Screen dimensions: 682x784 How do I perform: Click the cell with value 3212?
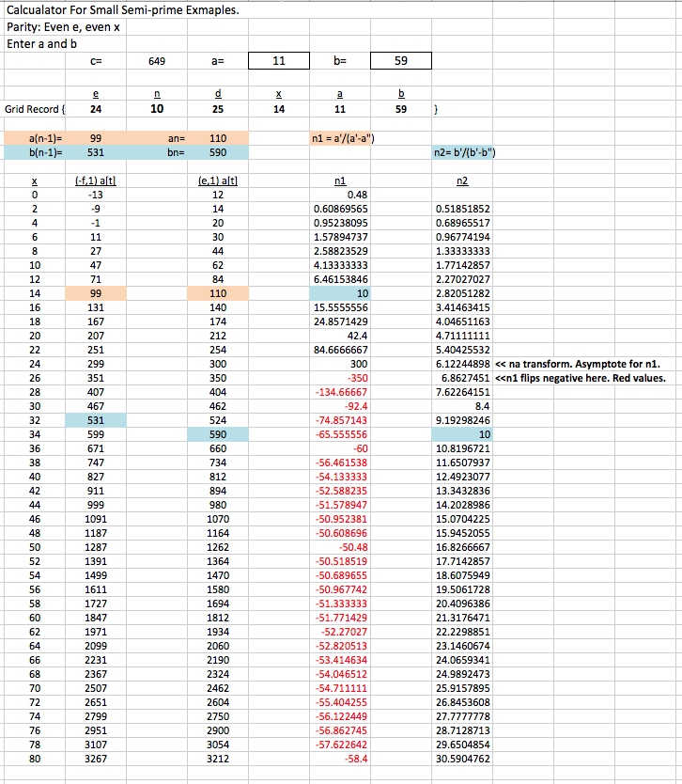coord(218,759)
